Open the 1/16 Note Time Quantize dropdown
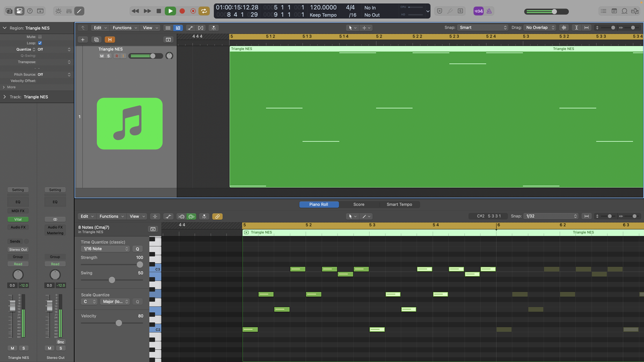This screenshot has width=644, height=362. coord(105,249)
